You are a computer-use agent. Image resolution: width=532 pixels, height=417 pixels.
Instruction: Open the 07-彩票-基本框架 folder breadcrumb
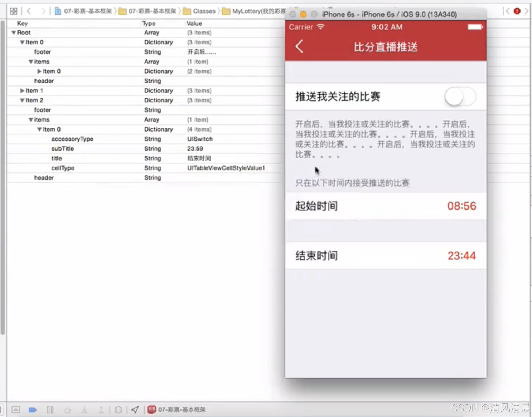point(148,11)
